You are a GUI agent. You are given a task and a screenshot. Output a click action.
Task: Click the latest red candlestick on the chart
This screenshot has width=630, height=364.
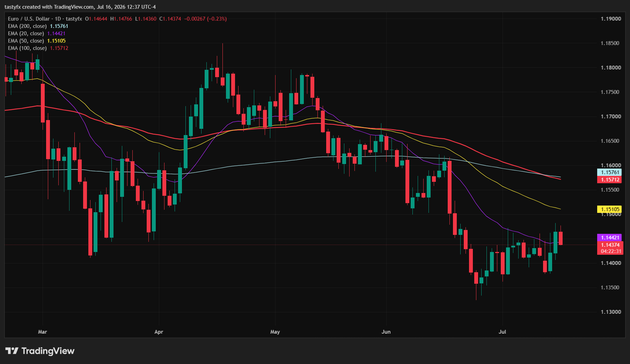561,238
